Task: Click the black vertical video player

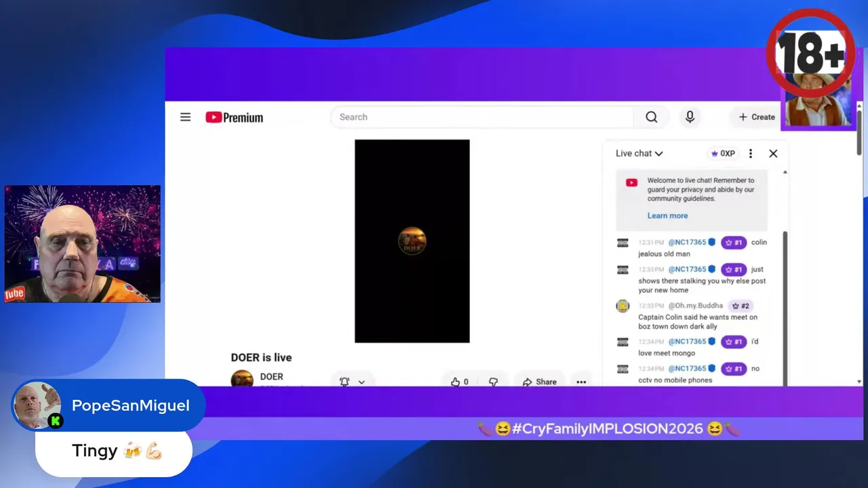Action: pos(412,241)
